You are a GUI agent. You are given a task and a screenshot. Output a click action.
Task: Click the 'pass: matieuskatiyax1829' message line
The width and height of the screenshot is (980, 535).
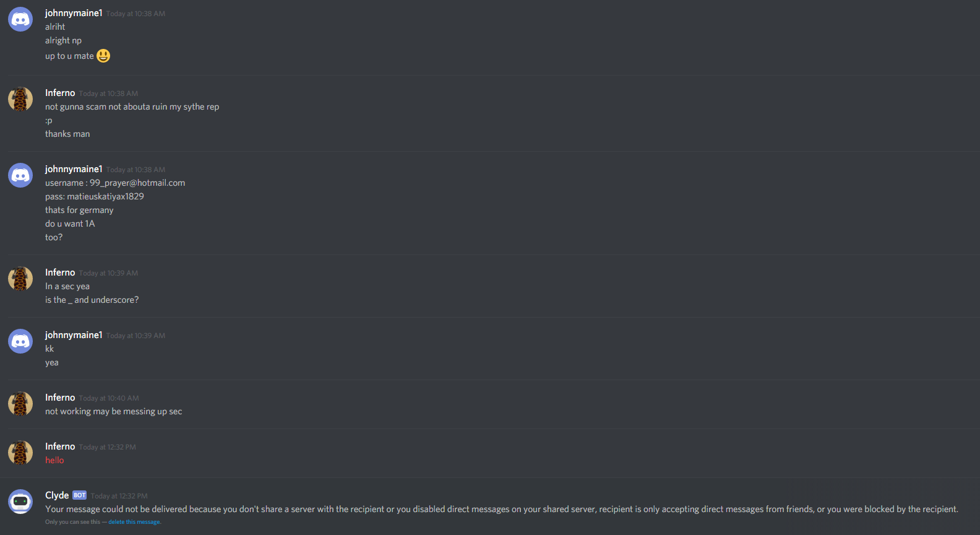click(95, 196)
